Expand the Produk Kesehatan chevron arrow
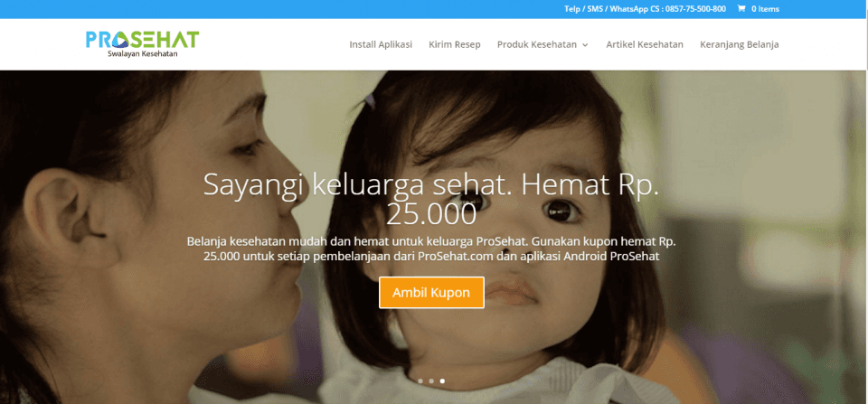 [x=585, y=45]
